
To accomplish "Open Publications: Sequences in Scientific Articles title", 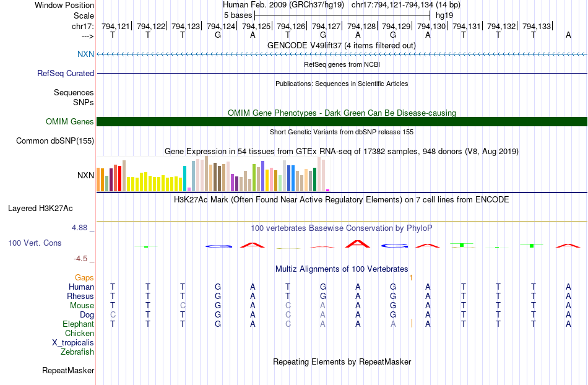I will click(342, 84).
